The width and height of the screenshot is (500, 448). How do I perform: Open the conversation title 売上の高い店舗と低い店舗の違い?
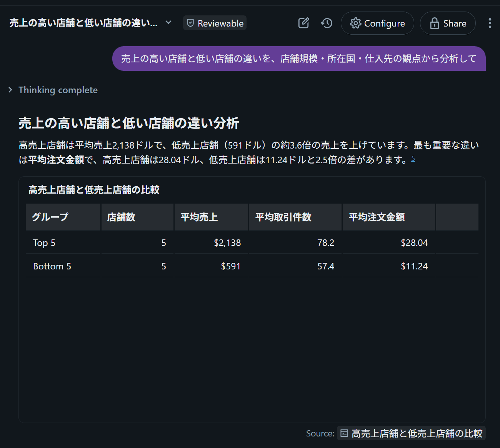click(83, 23)
